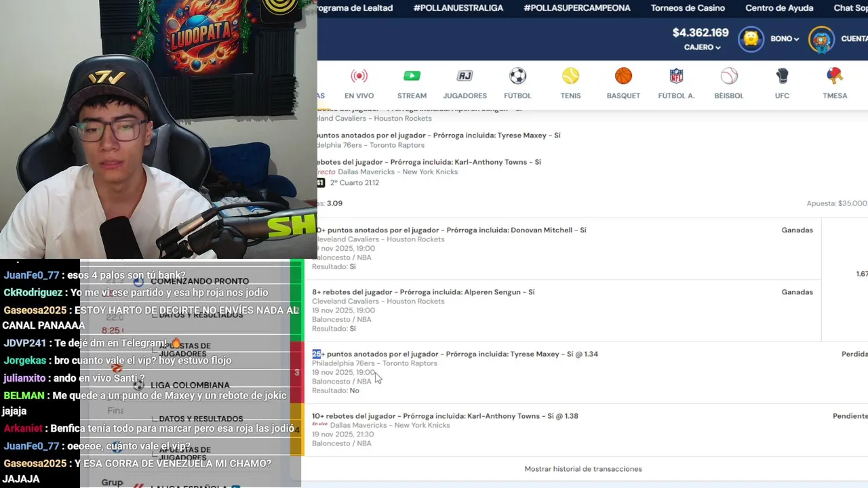Select the BEISBOL baseball icon
Image resolution: width=868 pixels, height=488 pixels.
[x=729, y=76]
